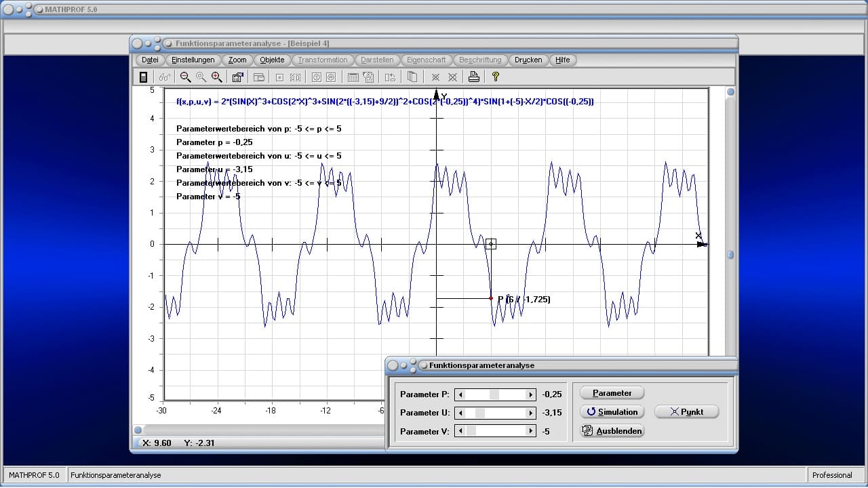Viewport: 868px width, 488px height.
Task: Click the zoom in magnifier icon
Action: pos(217,77)
